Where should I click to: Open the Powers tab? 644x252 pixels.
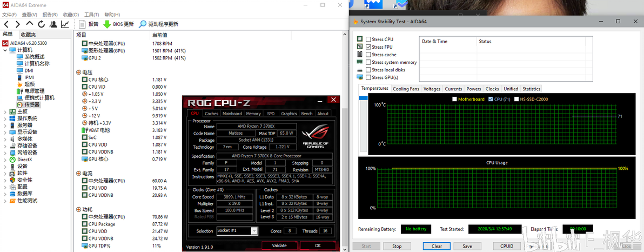(x=474, y=89)
